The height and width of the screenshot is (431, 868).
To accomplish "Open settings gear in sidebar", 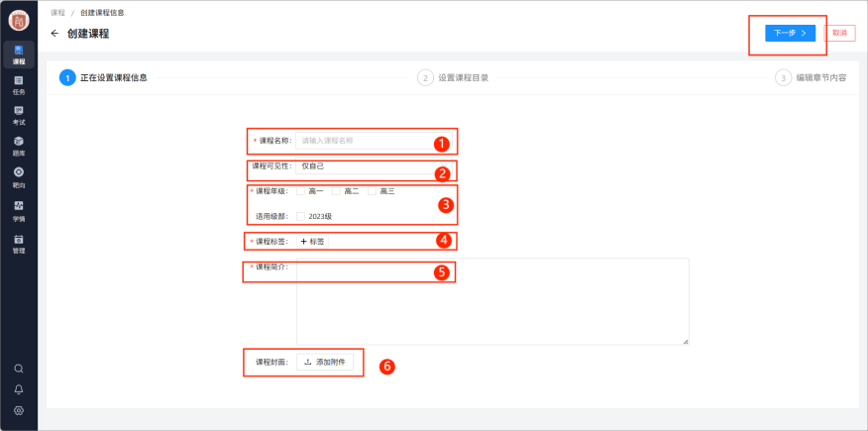I will point(19,410).
